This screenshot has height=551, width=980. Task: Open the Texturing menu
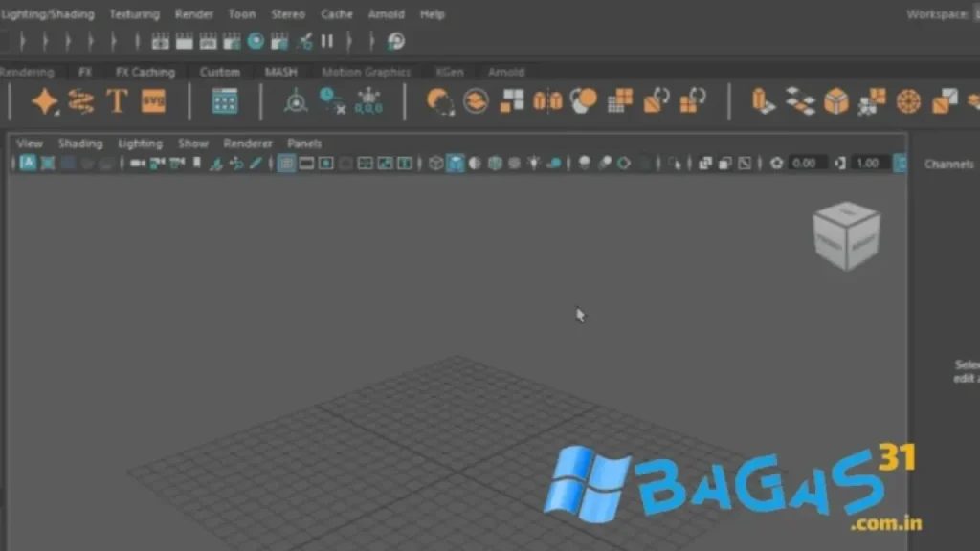(134, 13)
